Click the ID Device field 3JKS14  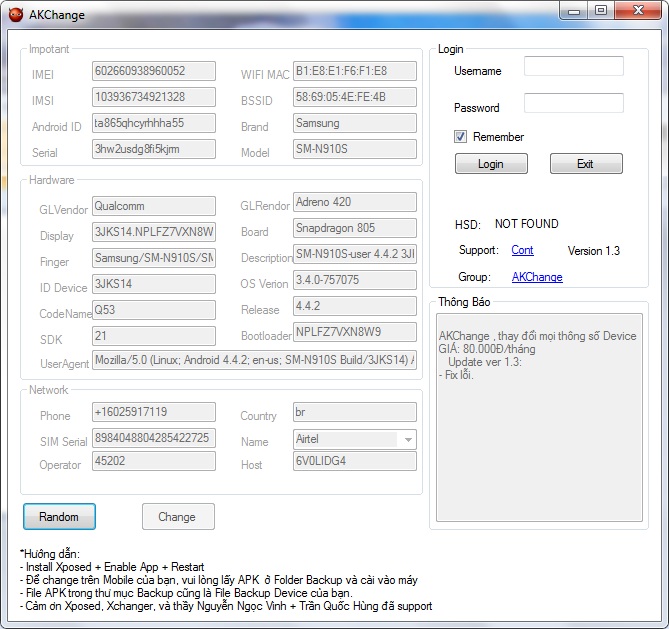tap(154, 284)
